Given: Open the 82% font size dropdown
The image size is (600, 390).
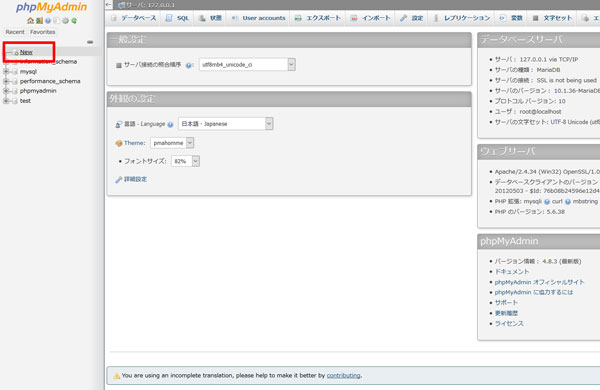Looking at the screenshot, I should point(185,162).
